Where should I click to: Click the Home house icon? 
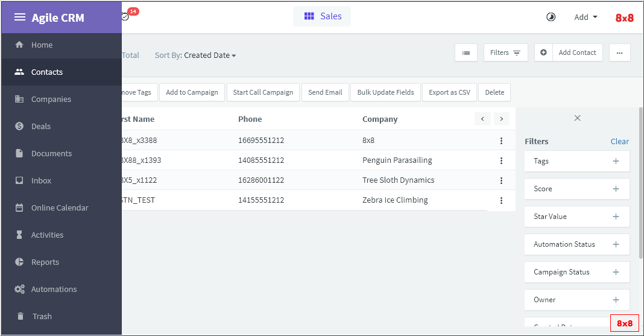[x=19, y=45]
